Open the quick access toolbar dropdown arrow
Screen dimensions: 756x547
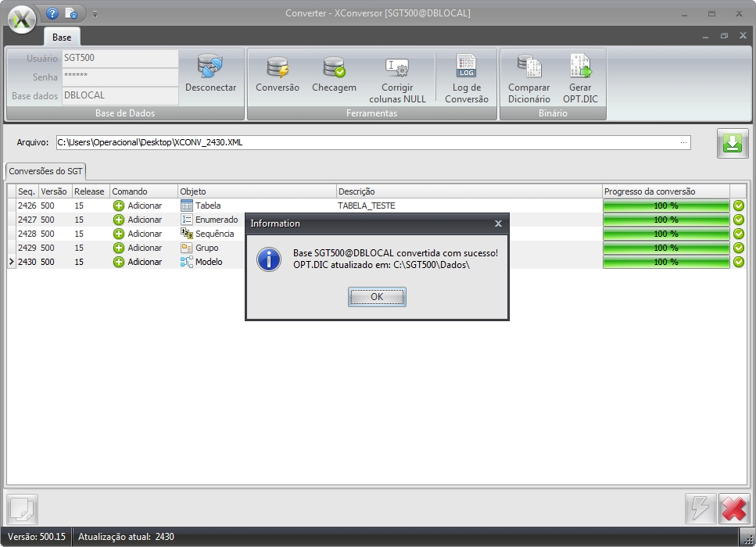[95, 13]
